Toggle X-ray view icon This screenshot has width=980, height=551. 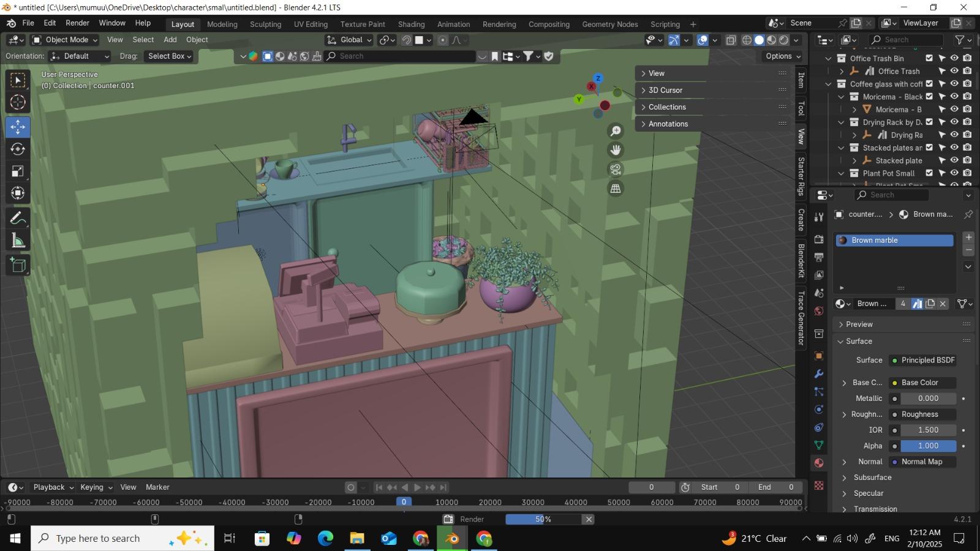[x=731, y=40]
